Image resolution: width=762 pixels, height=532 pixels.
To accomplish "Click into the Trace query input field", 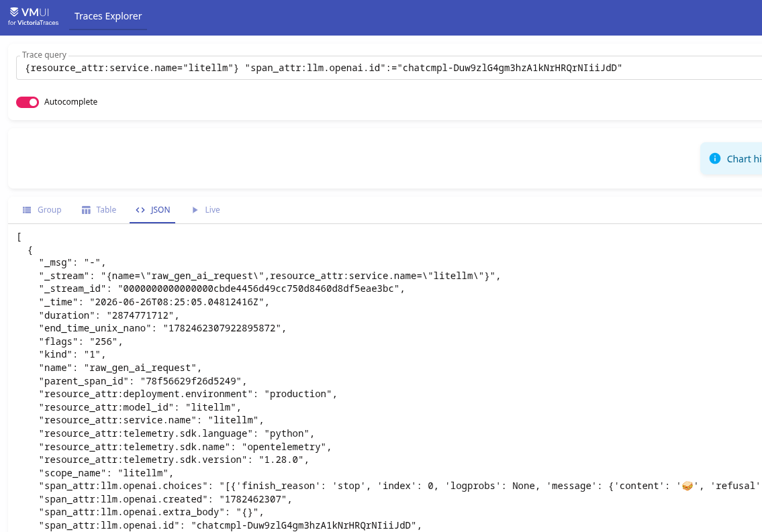I will pos(389,68).
